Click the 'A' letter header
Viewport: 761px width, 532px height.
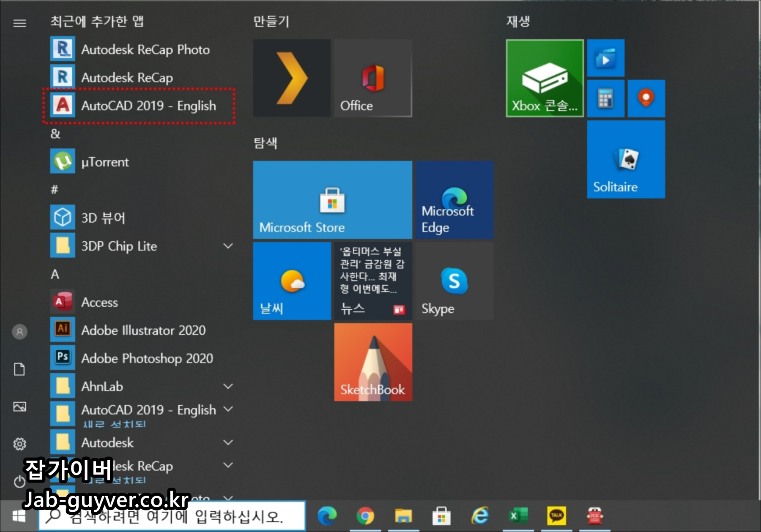[55, 274]
